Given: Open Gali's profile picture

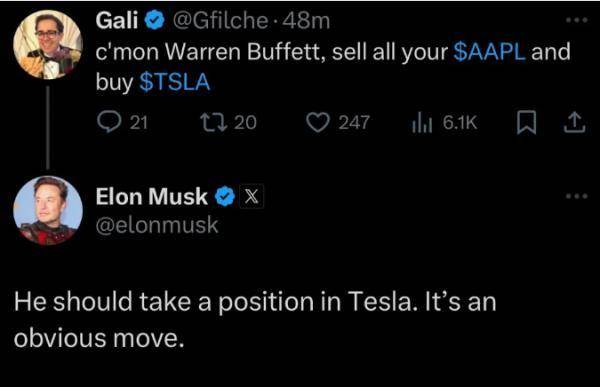Looking at the screenshot, I should tap(48, 44).
